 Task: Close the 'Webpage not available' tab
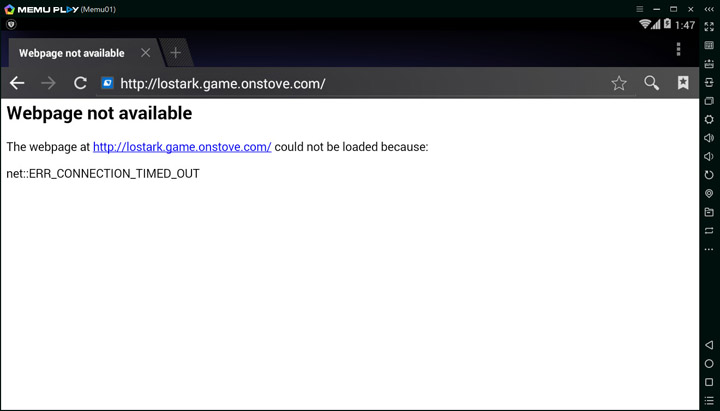(x=146, y=53)
